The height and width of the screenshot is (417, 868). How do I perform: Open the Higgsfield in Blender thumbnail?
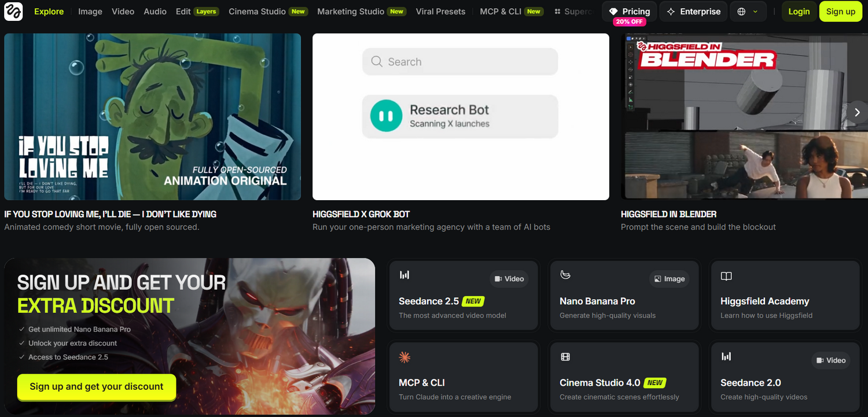[x=744, y=117]
